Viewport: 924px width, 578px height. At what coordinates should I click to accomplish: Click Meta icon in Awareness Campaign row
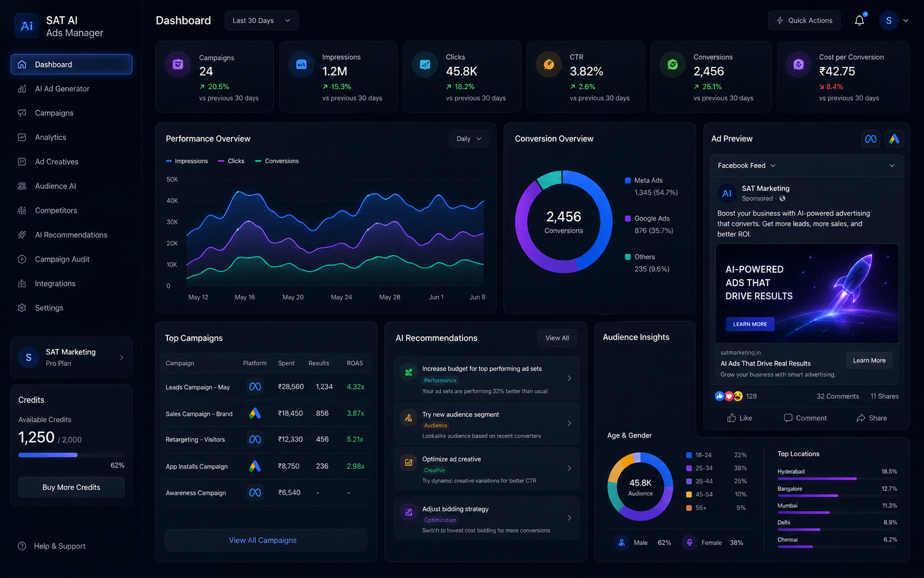point(255,493)
